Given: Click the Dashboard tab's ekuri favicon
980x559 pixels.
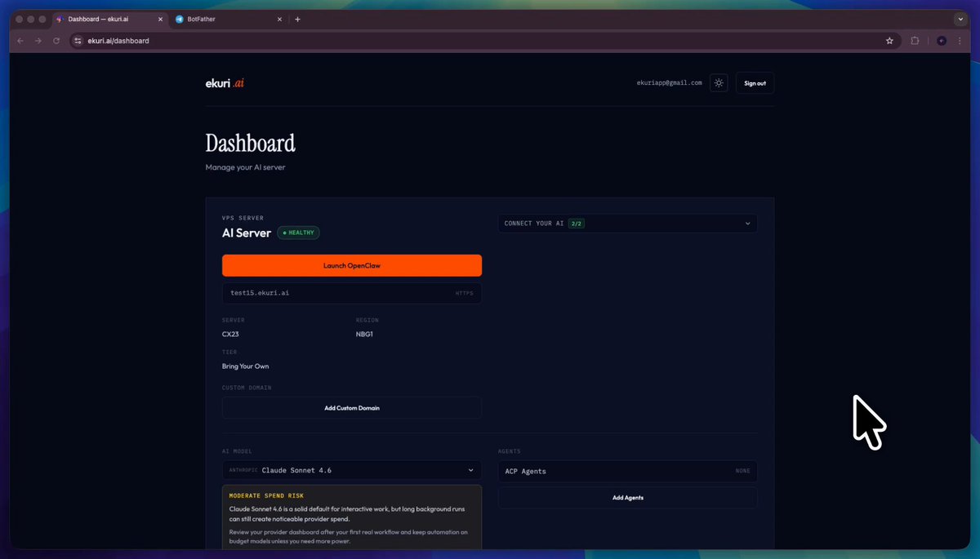Looking at the screenshot, I should point(60,18).
